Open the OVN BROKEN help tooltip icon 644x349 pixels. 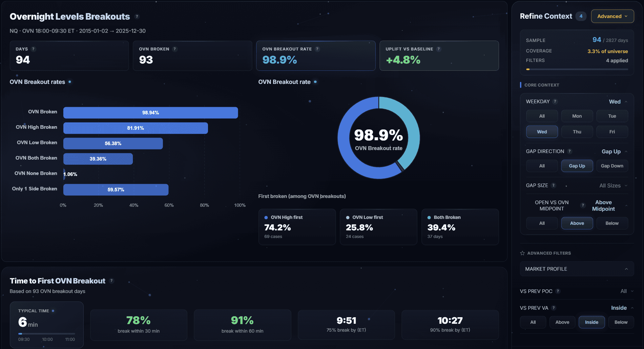175,49
